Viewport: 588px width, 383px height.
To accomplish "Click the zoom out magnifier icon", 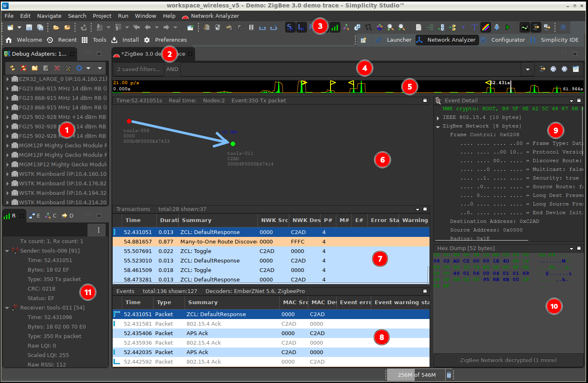I will coord(401,27).
